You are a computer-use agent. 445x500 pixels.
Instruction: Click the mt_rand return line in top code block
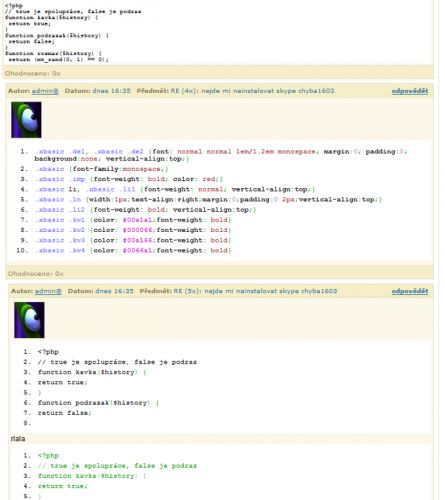(x=58, y=59)
